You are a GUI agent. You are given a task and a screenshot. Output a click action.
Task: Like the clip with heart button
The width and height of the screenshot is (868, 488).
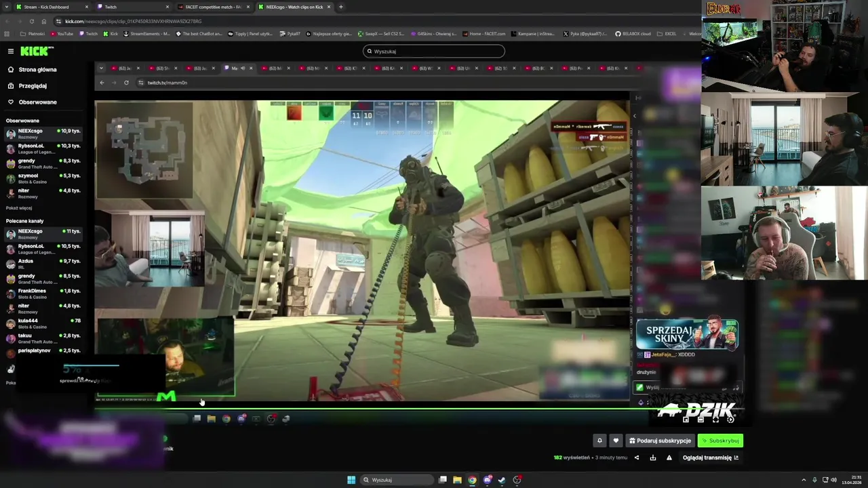pos(616,441)
